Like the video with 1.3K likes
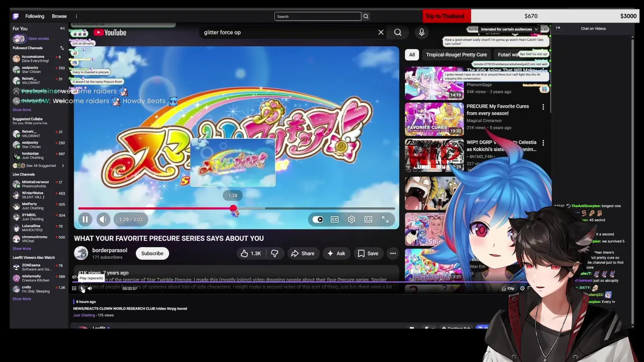The width and height of the screenshot is (644, 362). click(250, 253)
